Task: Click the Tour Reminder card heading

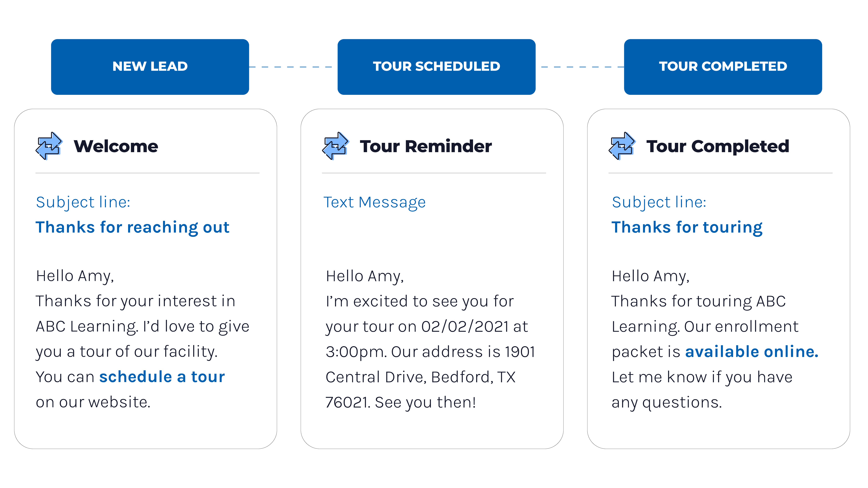Action: click(x=426, y=146)
